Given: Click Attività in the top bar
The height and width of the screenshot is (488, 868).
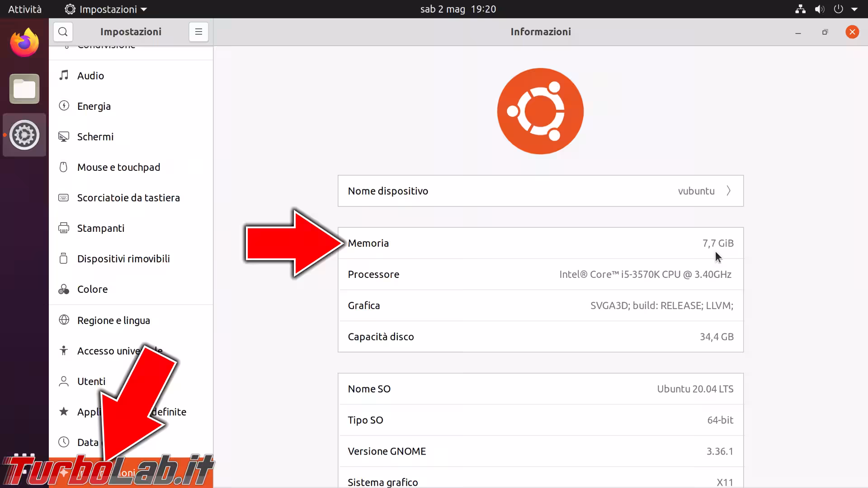Looking at the screenshot, I should [25, 9].
